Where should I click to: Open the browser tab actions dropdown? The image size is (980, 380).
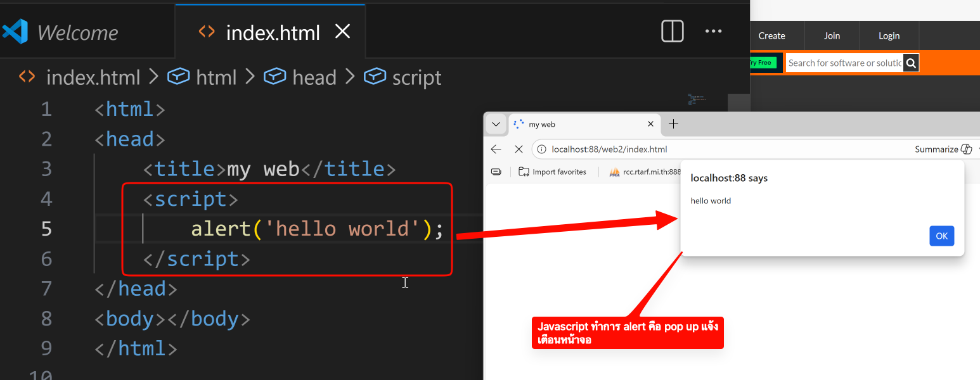coord(496,124)
